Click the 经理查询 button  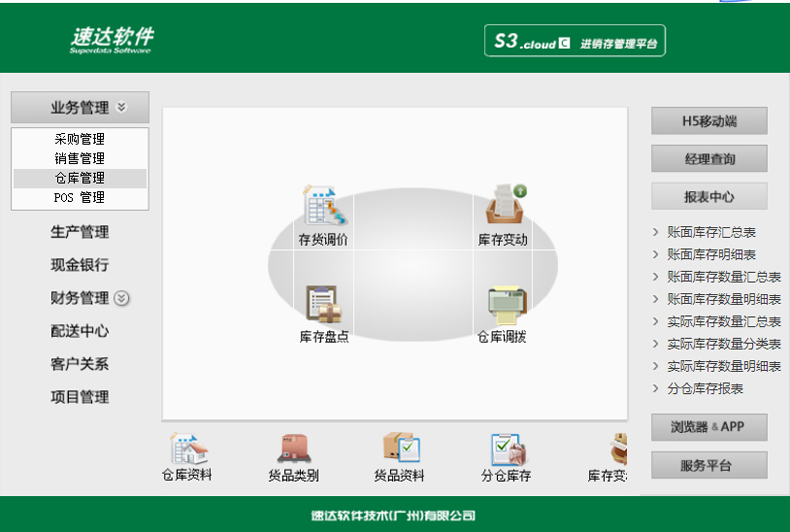click(x=709, y=159)
